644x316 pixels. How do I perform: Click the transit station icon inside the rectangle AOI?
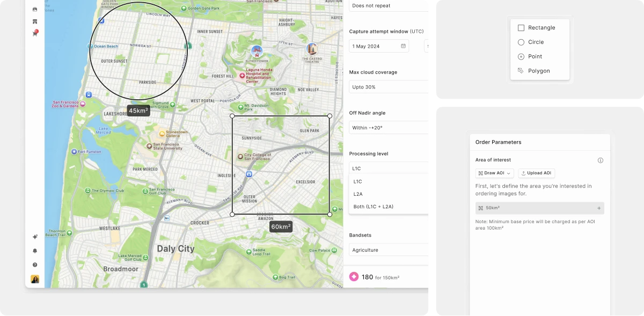point(249,174)
